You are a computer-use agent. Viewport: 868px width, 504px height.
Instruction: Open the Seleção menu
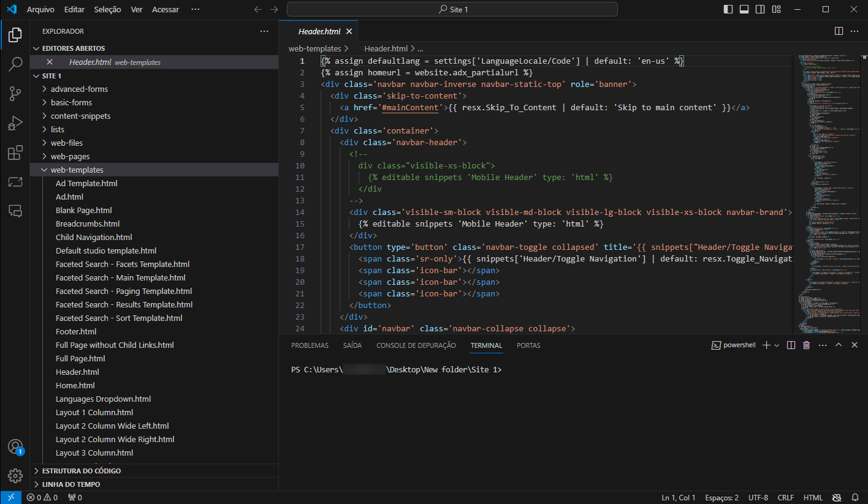point(108,9)
